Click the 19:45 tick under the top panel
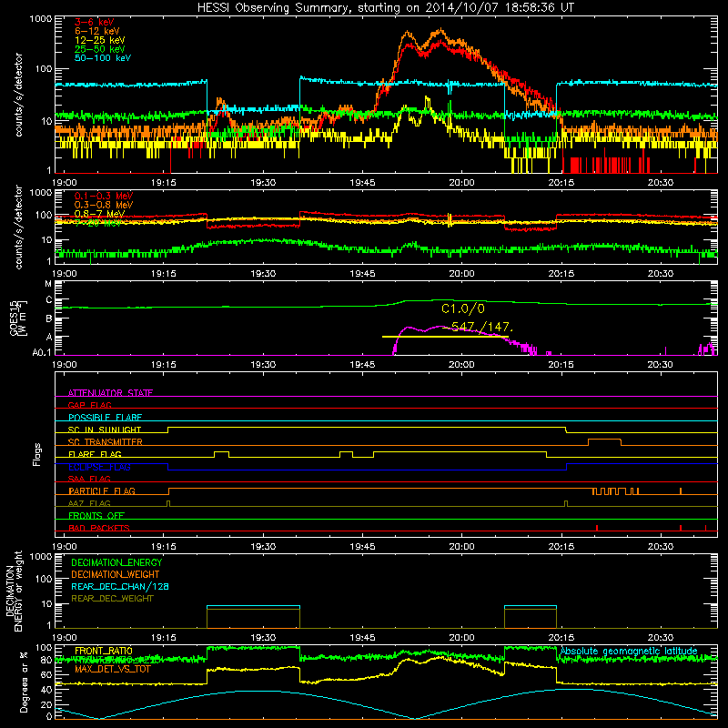The width and height of the screenshot is (728, 728). (x=362, y=183)
